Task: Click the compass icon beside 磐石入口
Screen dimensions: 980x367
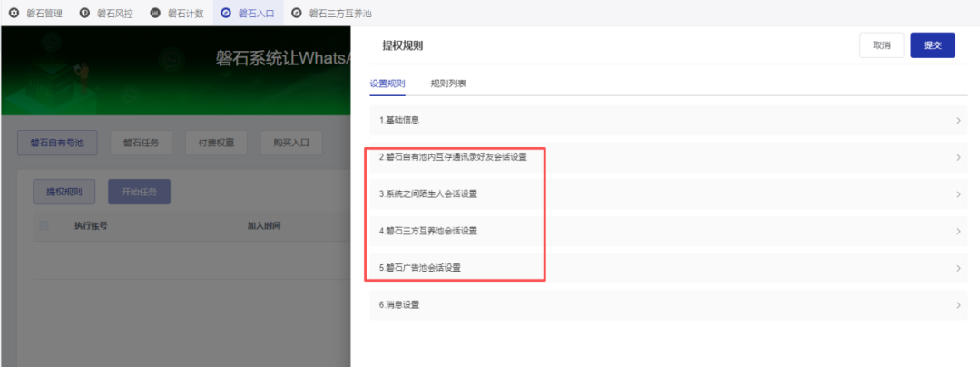Action: tap(226, 13)
